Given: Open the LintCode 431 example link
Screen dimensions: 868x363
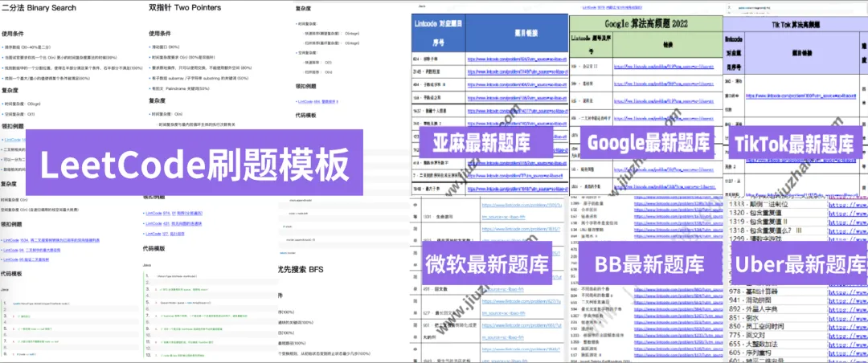Looking at the screenshot, I should coord(175,223).
